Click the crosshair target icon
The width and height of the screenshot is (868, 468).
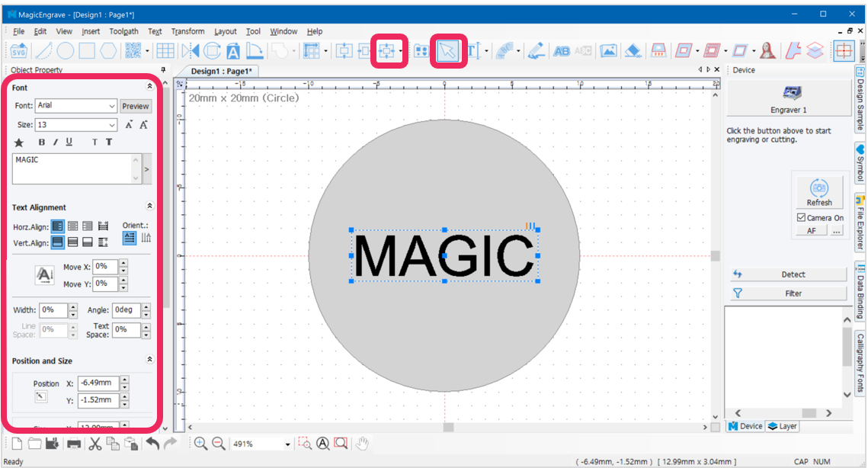(x=844, y=51)
